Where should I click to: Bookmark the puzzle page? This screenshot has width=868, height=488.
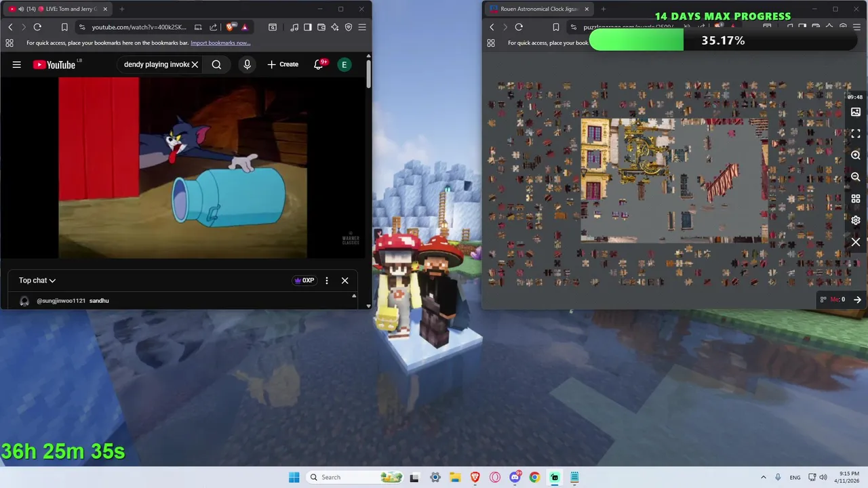(x=555, y=27)
